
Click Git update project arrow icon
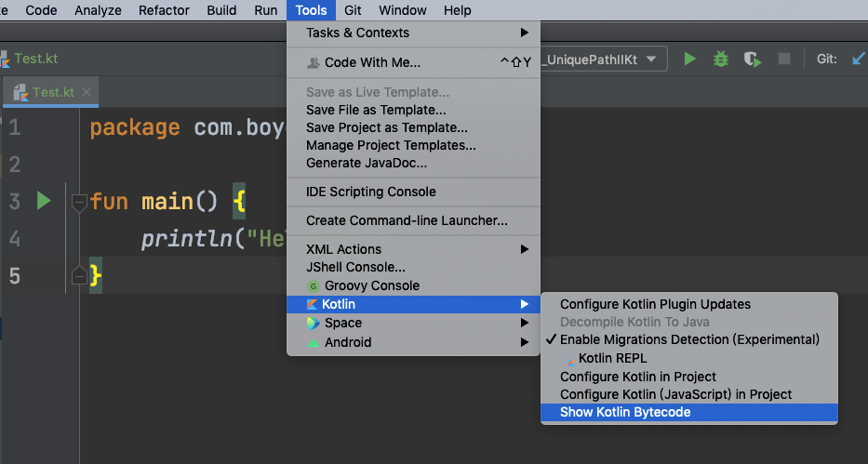(858, 60)
